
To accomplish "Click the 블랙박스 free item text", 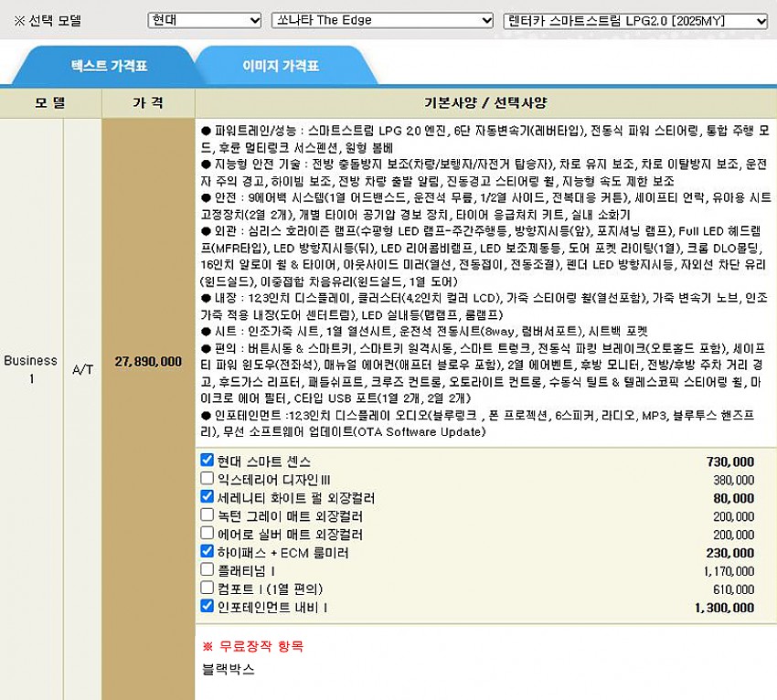I will (x=229, y=670).
